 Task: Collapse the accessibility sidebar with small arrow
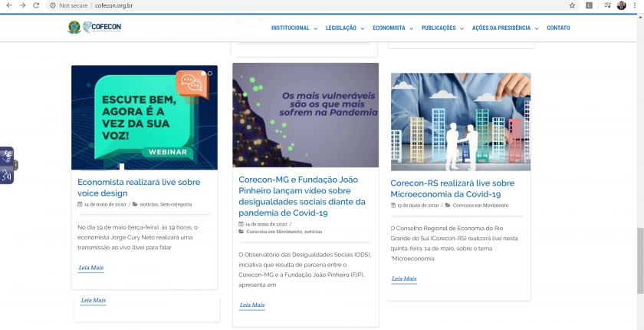point(15,165)
